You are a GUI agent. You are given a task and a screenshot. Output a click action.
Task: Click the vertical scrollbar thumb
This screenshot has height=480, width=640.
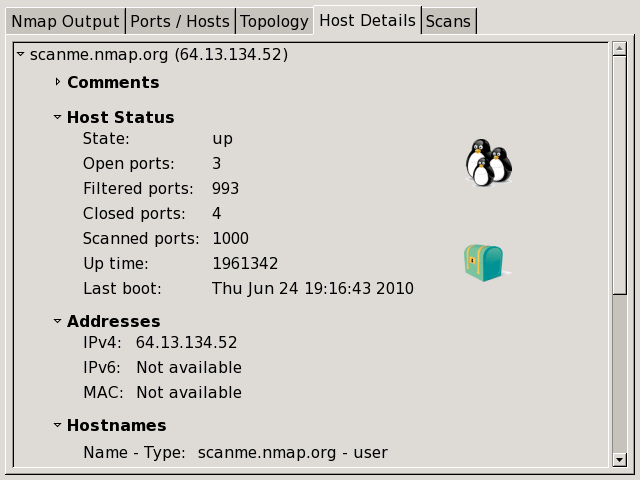coord(620,175)
